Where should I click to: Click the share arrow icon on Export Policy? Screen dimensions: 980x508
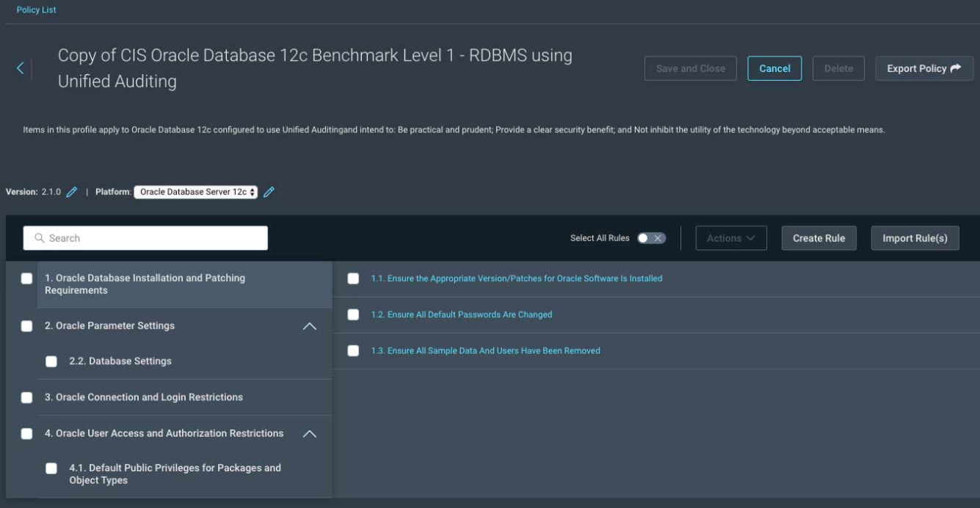(955, 68)
